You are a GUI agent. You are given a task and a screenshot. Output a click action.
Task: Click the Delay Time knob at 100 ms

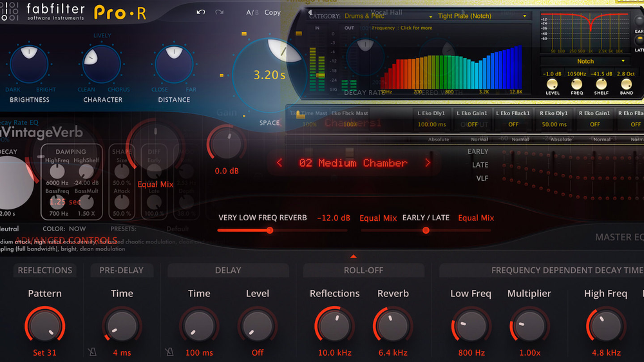[199, 326]
